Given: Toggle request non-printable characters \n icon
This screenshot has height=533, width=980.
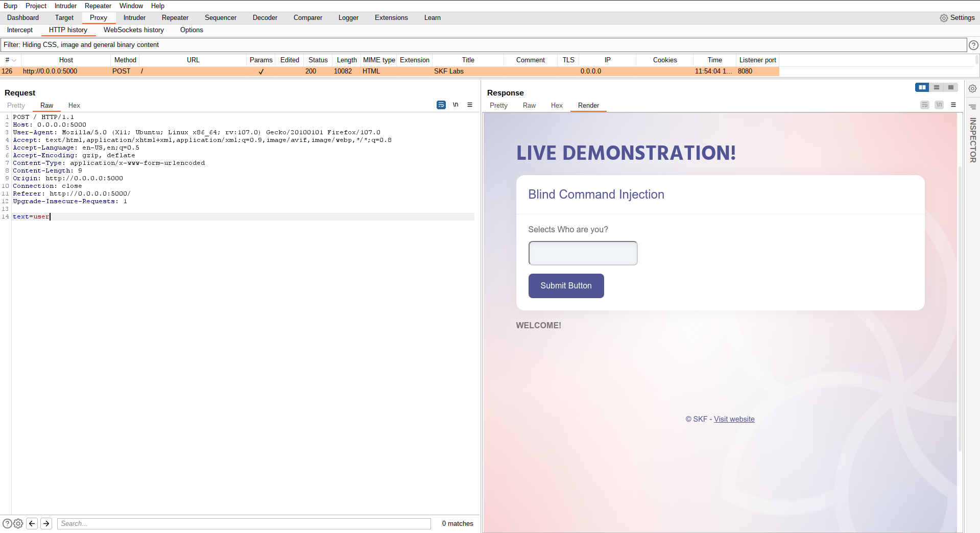Looking at the screenshot, I should (456, 105).
